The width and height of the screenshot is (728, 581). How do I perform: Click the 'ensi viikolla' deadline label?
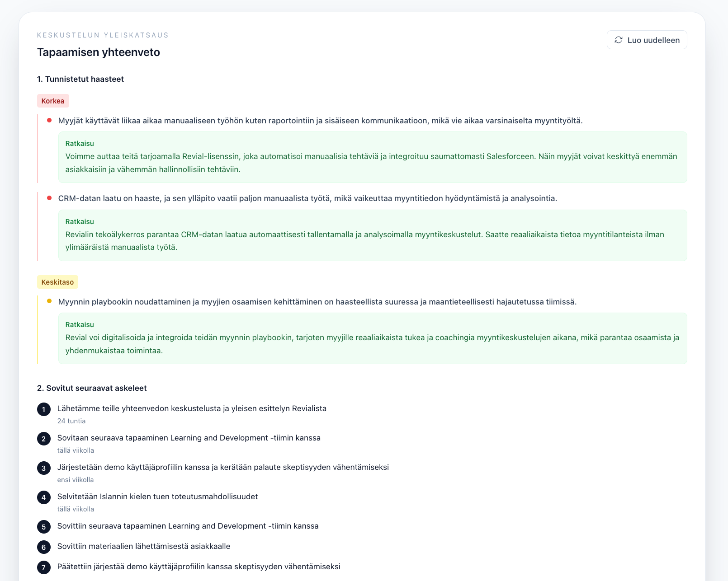point(76,480)
